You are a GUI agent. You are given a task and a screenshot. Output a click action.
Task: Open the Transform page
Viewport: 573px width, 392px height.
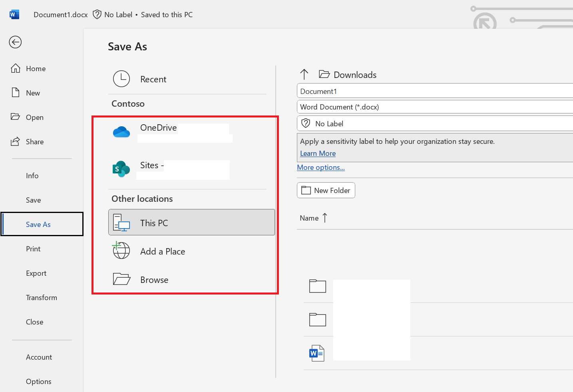click(x=42, y=298)
